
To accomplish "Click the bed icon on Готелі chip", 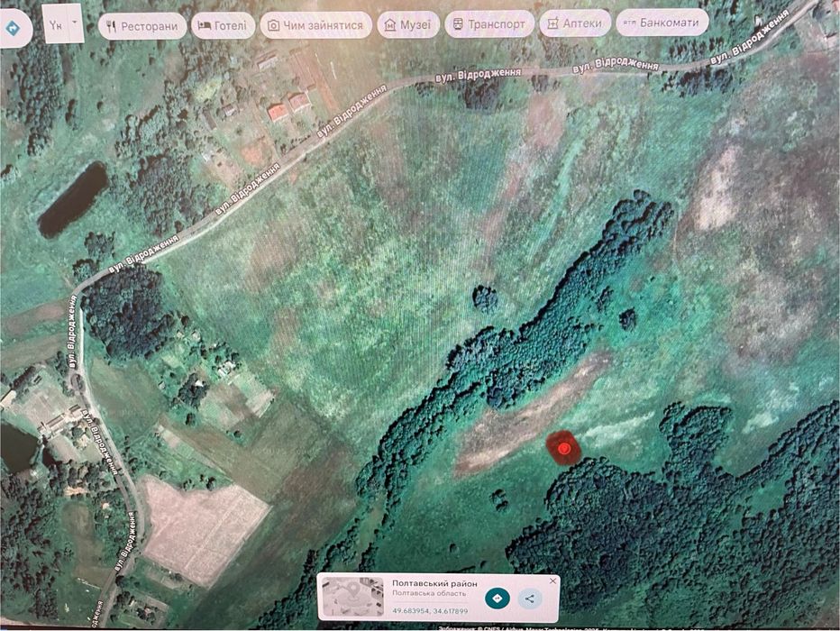I will pos(204,25).
